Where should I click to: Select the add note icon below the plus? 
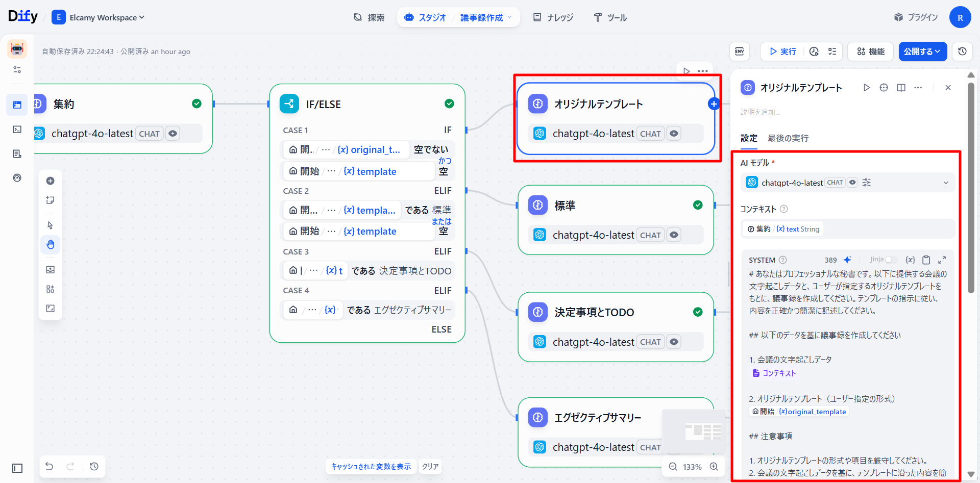coord(50,200)
